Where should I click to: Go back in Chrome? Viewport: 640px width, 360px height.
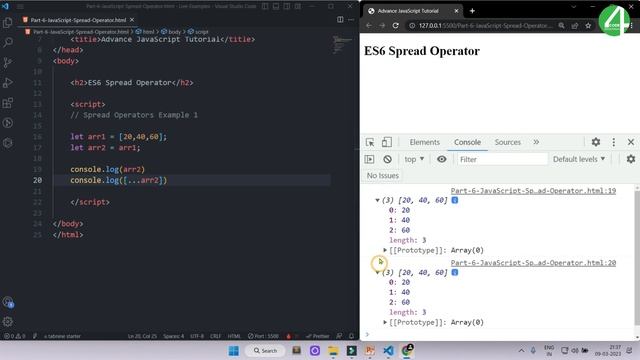(369, 25)
